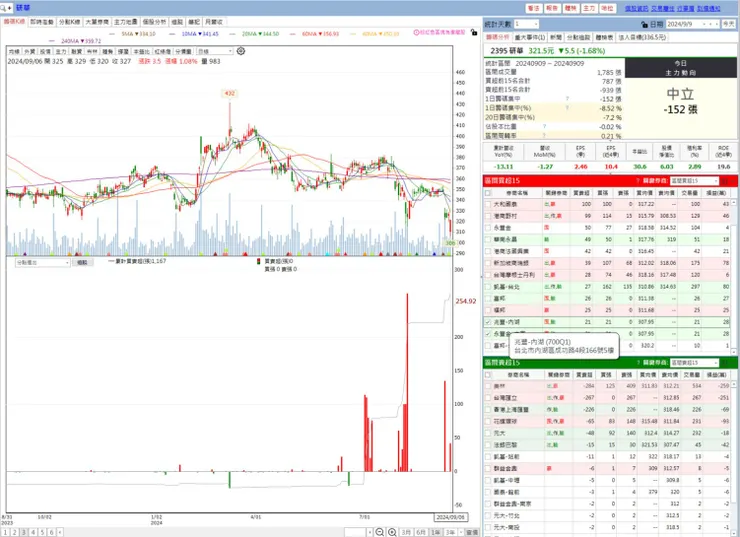740x537 pixels.
Task: Open the 法人目標(336.5元) tab
Action: point(642,37)
